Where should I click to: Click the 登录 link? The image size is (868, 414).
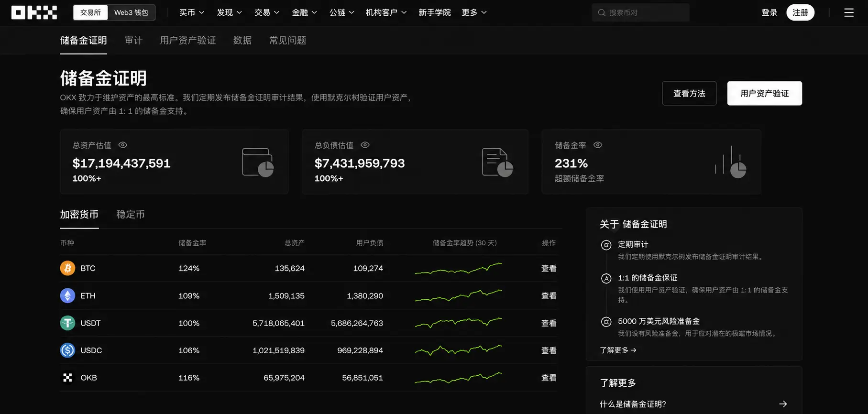pyautogui.click(x=769, y=12)
